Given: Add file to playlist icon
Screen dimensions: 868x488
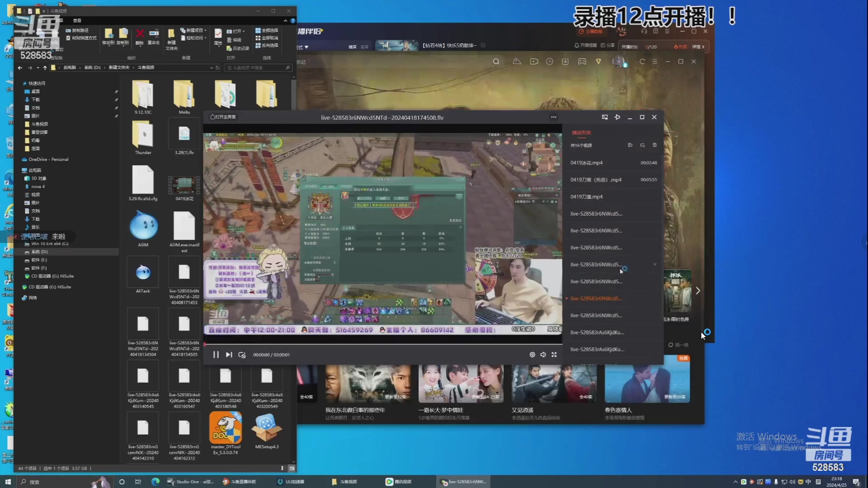Looking at the screenshot, I should coord(630,145).
